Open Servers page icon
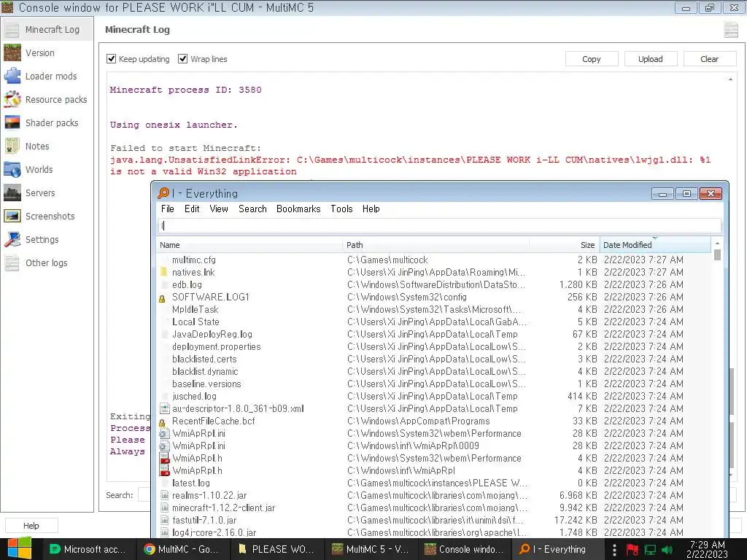The width and height of the screenshot is (747, 560). [x=12, y=192]
